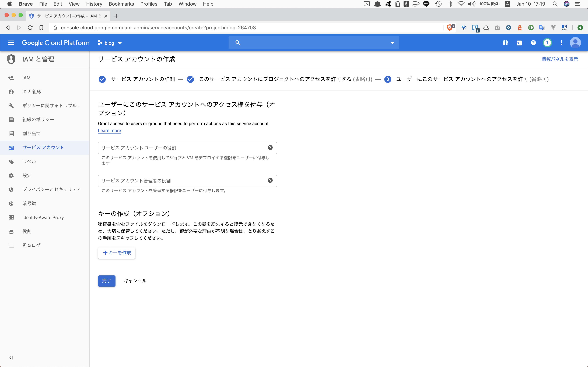This screenshot has height=367, width=588.
Task: Select 監査ログ in the sidebar
Action: coord(31,245)
